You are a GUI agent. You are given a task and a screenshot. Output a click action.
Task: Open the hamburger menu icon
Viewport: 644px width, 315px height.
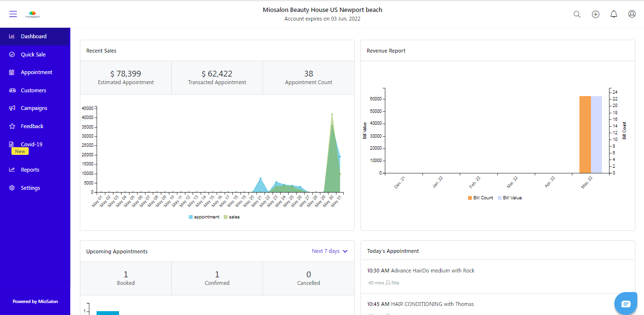tap(13, 14)
